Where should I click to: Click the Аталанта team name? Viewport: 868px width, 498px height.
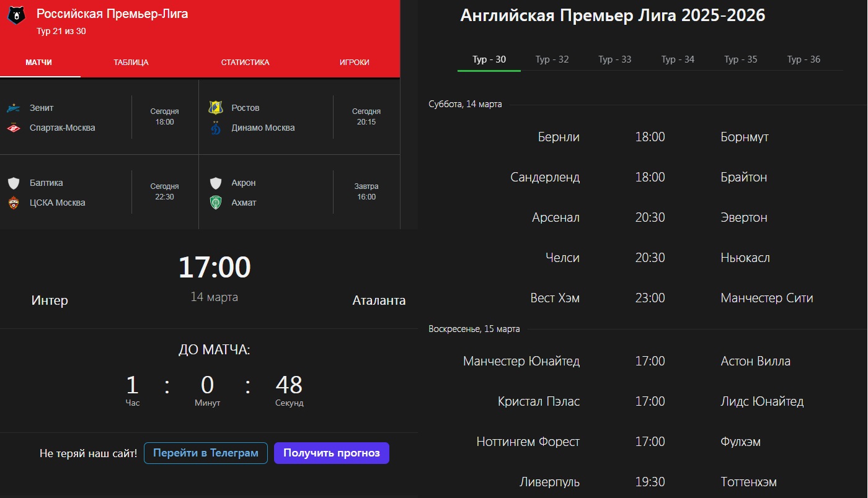click(379, 300)
